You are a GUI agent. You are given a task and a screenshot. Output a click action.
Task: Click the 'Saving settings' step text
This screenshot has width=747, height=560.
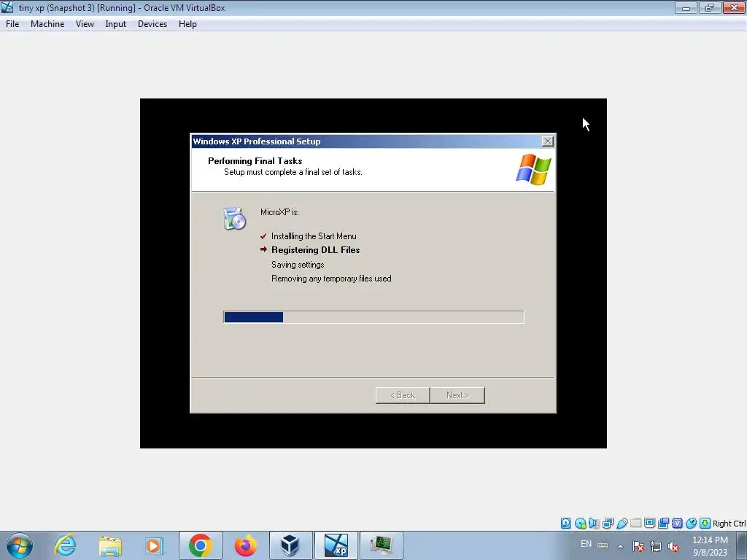[x=298, y=265]
